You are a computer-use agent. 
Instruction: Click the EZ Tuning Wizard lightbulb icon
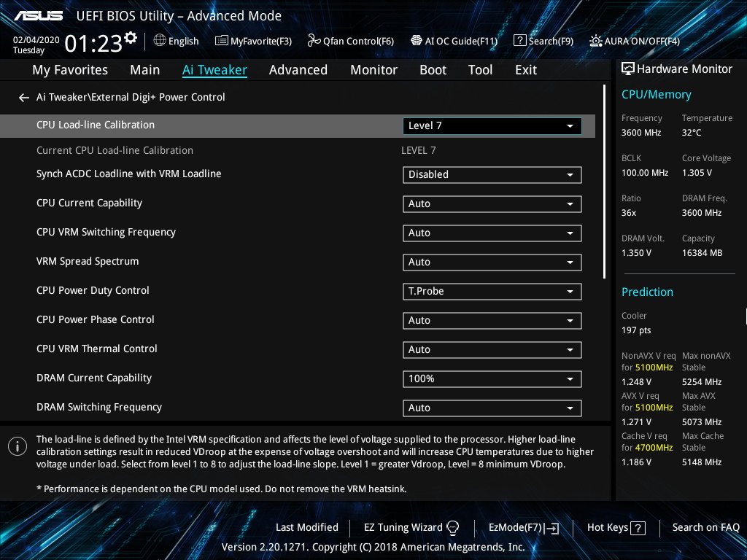tap(452, 528)
